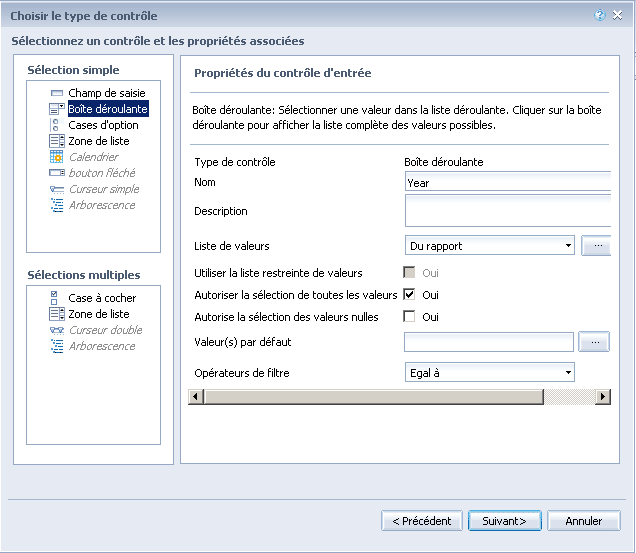Click the Curseur double icon
This screenshot has width=636, height=553.
(57, 330)
